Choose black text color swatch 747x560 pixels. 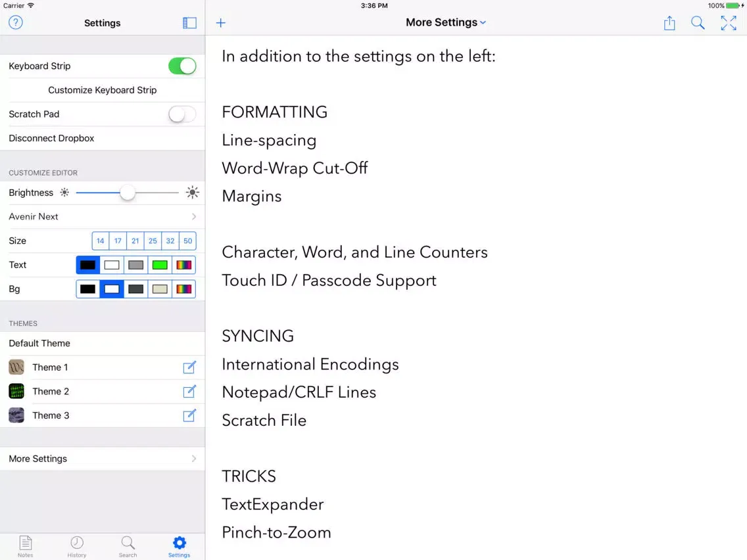pos(87,265)
